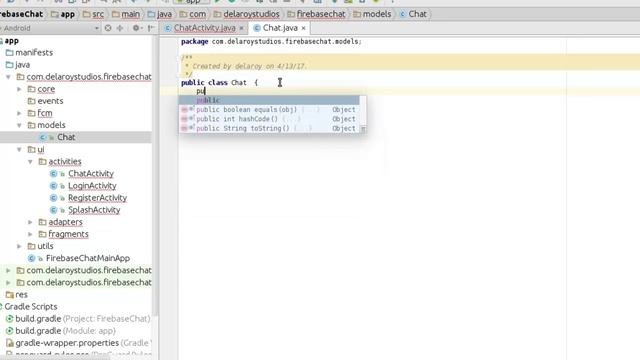
Task: Select the Chat.java editor tab
Action: coord(280,28)
